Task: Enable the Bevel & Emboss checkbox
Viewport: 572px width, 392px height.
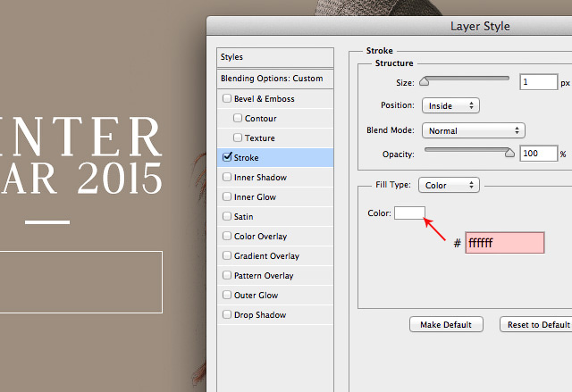Action: pyautogui.click(x=227, y=99)
